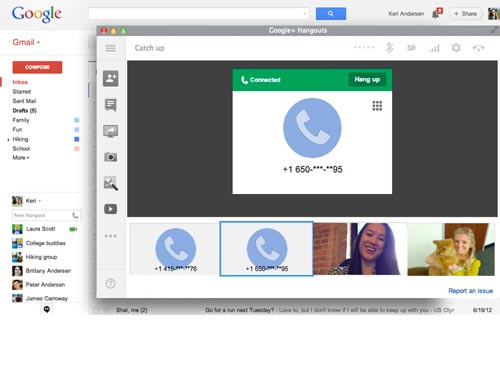Select the +1 650 caller thumbnail

tap(267, 249)
